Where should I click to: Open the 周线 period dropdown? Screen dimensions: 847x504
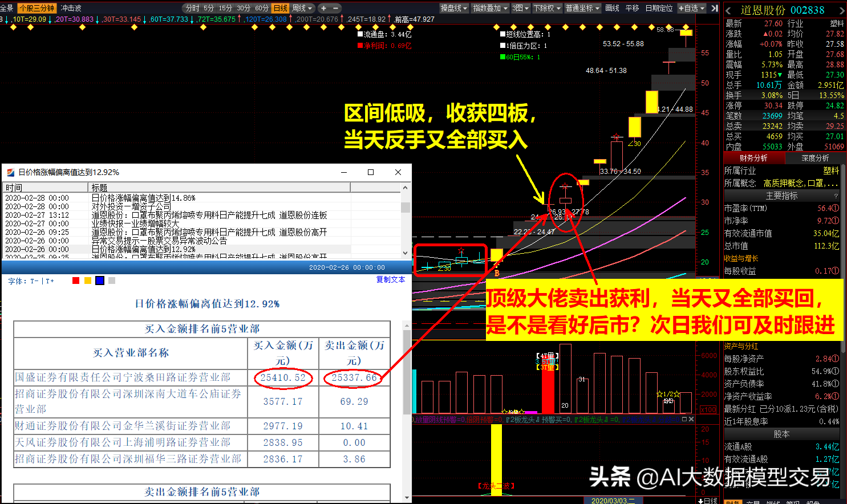click(302, 8)
